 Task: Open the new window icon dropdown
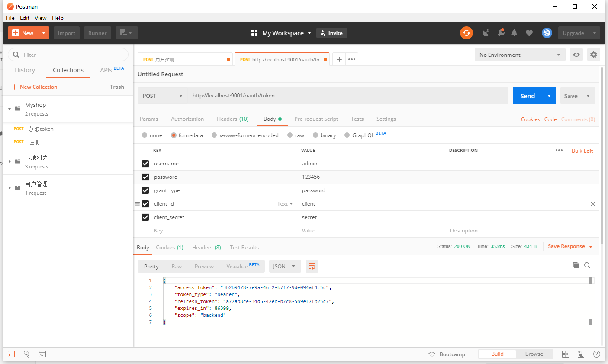(x=126, y=33)
